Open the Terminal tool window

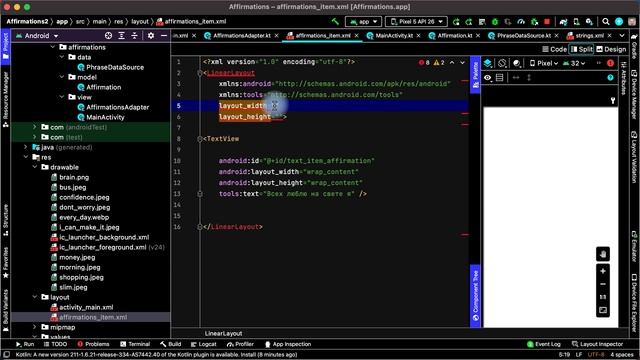click(135, 344)
